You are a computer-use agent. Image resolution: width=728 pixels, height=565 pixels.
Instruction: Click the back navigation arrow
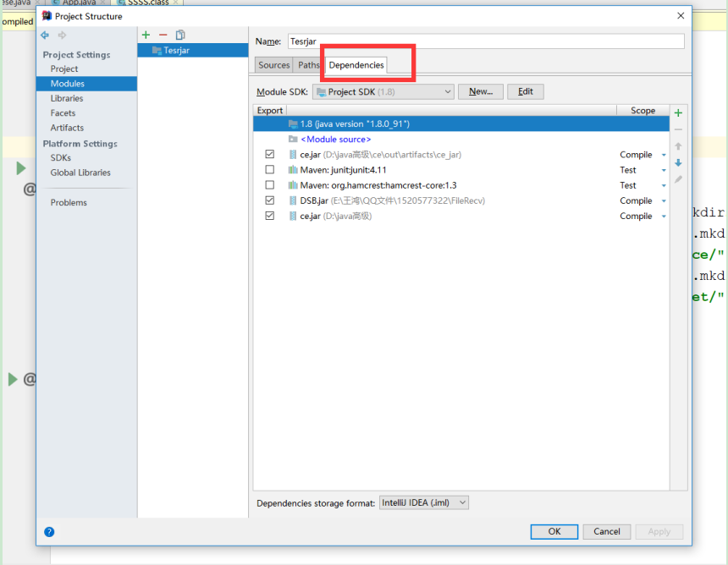[x=45, y=36]
